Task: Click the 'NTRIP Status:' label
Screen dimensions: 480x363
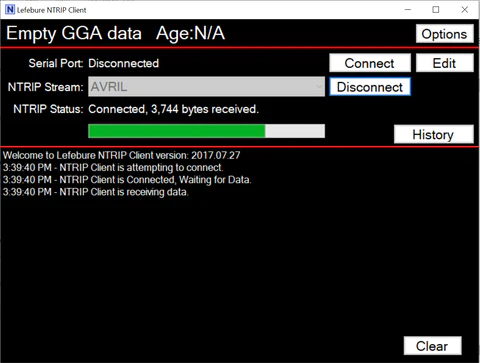Action: (x=48, y=109)
